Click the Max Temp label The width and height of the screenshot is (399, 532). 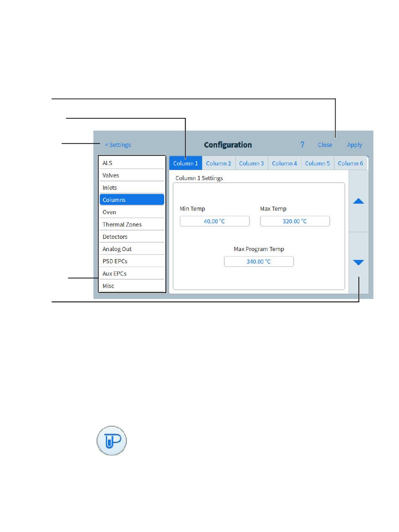click(273, 209)
